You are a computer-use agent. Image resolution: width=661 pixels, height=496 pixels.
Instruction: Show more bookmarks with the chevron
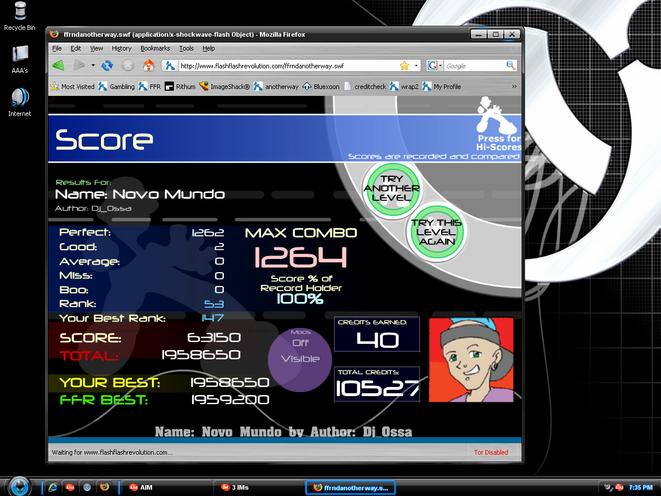tap(514, 86)
